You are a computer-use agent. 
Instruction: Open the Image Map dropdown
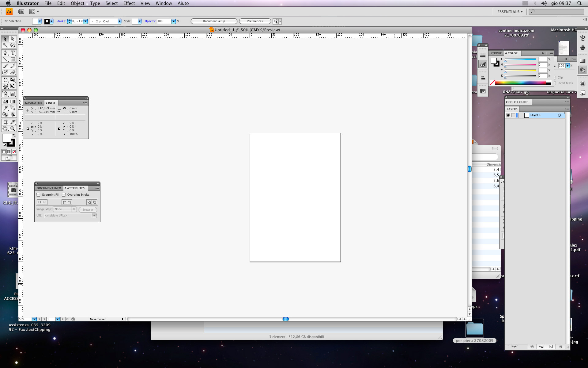(x=65, y=209)
